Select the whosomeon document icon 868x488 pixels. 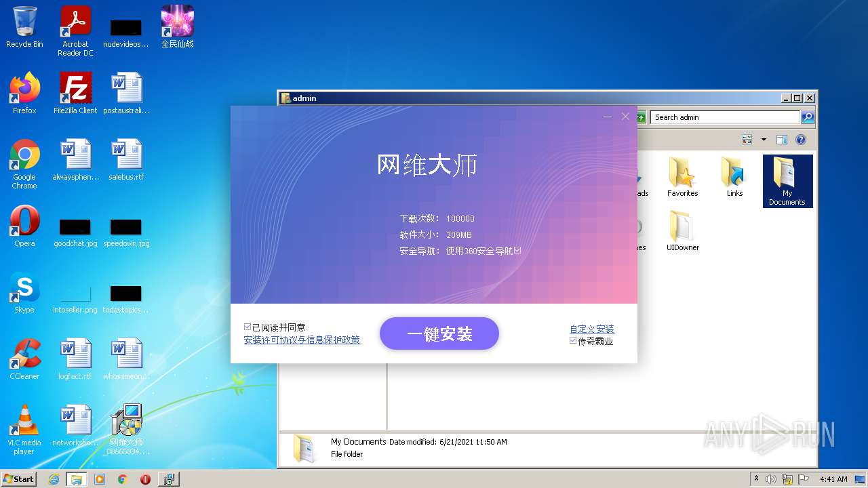126,359
